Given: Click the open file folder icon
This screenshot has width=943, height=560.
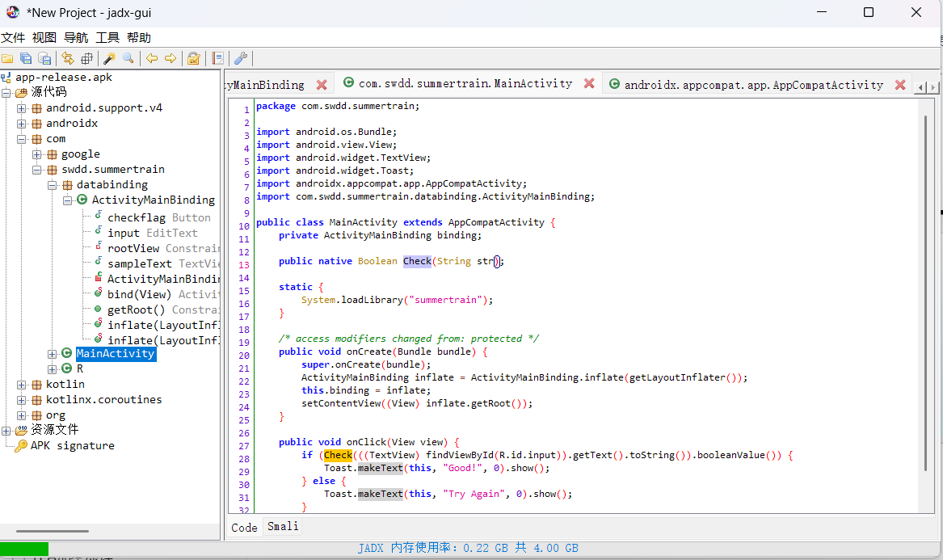Looking at the screenshot, I should pos(7,58).
